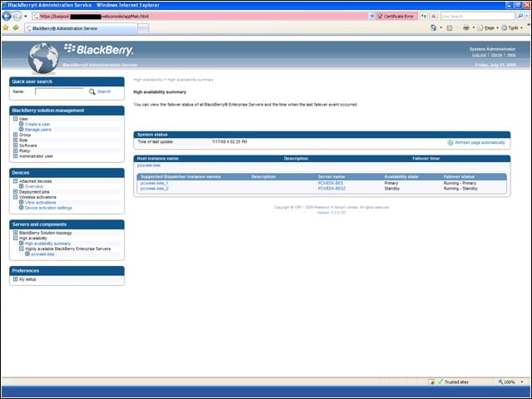
Task: Click the Certificate Error indicator
Action: [x=396, y=17]
